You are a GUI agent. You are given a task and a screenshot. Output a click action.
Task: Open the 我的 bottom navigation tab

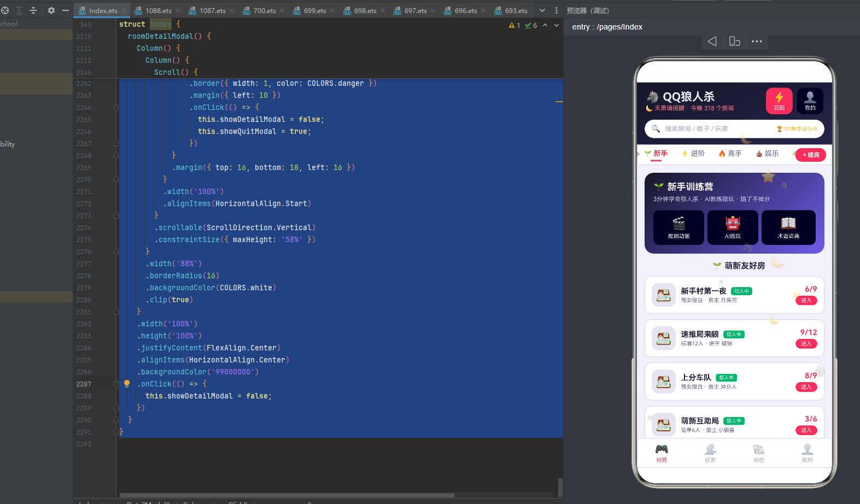click(x=807, y=453)
